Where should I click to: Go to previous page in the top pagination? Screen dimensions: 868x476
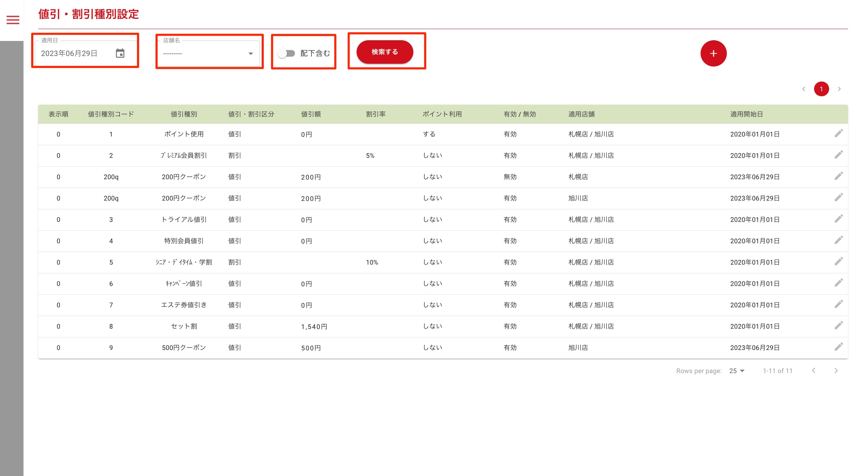804,89
